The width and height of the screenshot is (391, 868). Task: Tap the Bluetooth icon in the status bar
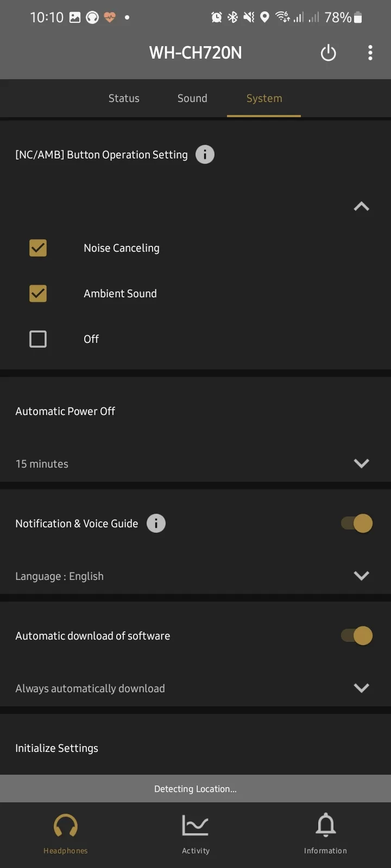(x=232, y=17)
